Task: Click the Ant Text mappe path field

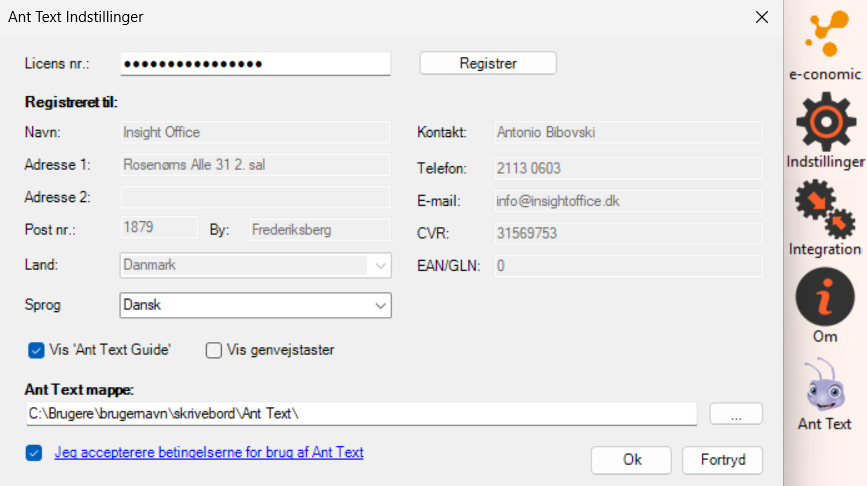Action: coord(361,413)
